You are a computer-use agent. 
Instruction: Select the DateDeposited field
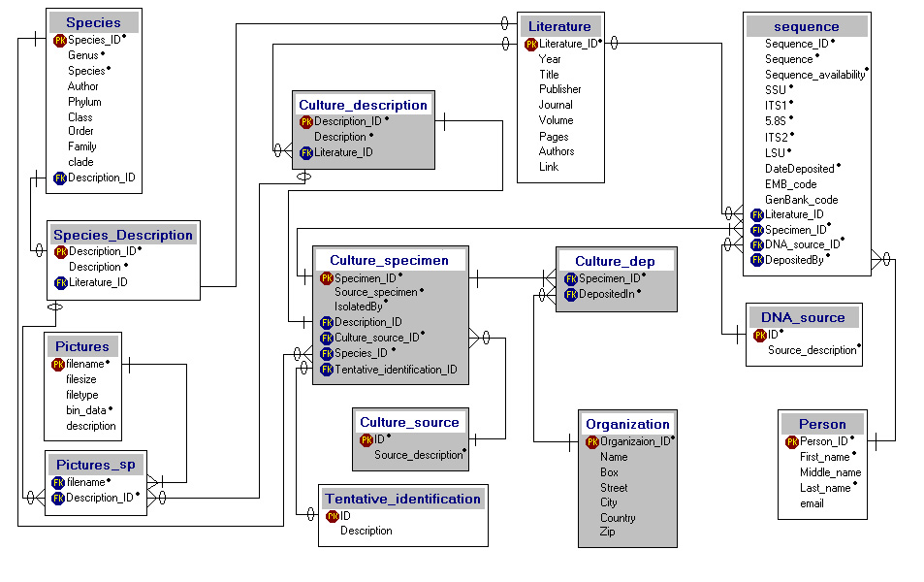[800, 169]
